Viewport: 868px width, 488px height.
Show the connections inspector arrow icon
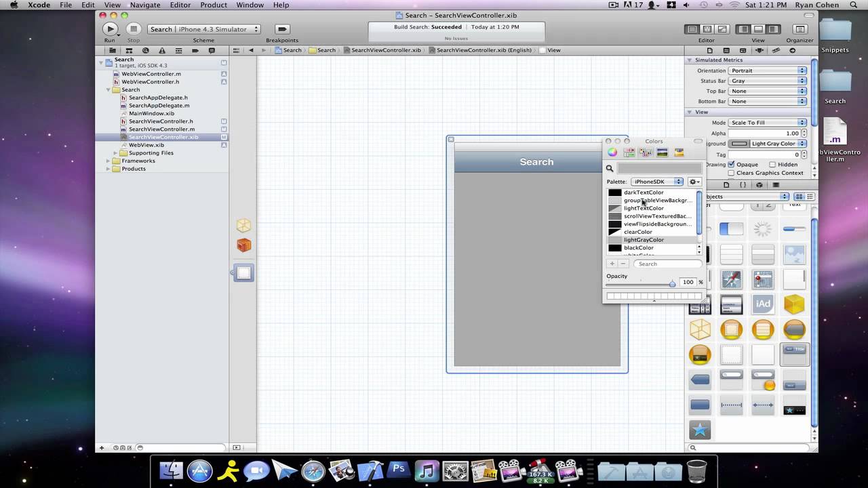(793, 51)
